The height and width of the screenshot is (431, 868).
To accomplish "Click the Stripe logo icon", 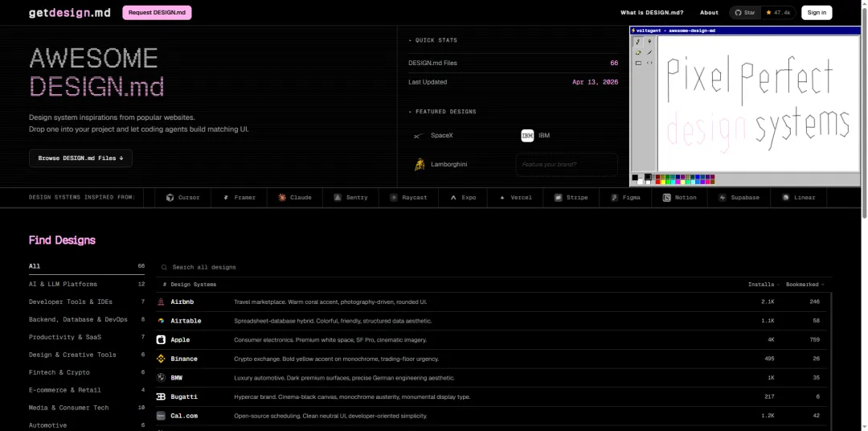I will tap(558, 197).
